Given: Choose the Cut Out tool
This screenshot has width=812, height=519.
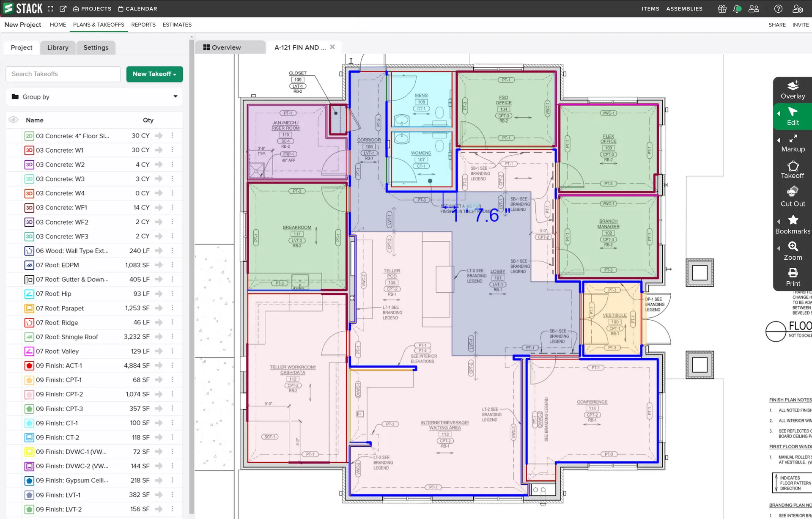Looking at the screenshot, I should pyautogui.click(x=793, y=197).
